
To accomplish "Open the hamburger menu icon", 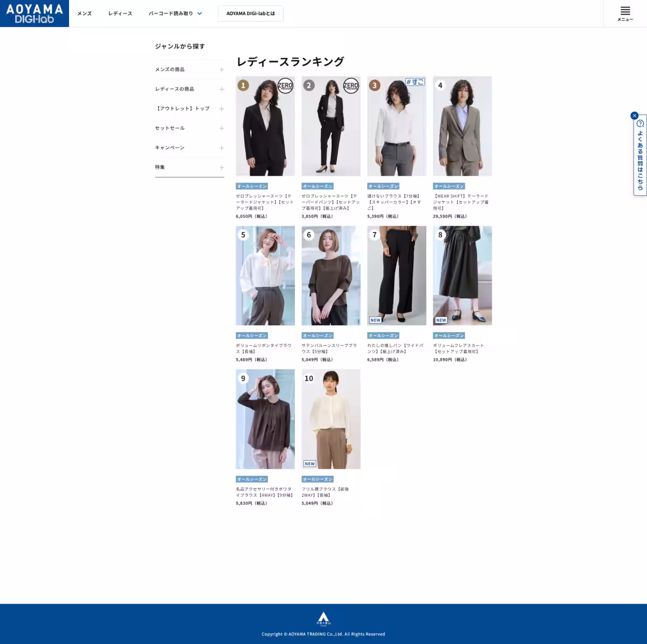I will click(625, 13).
